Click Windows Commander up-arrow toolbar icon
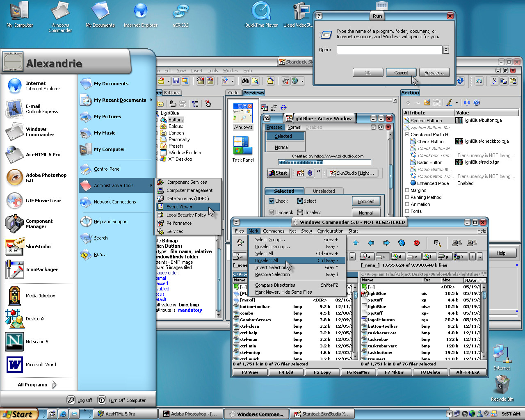The height and width of the screenshot is (420, 525). click(356, 243)
